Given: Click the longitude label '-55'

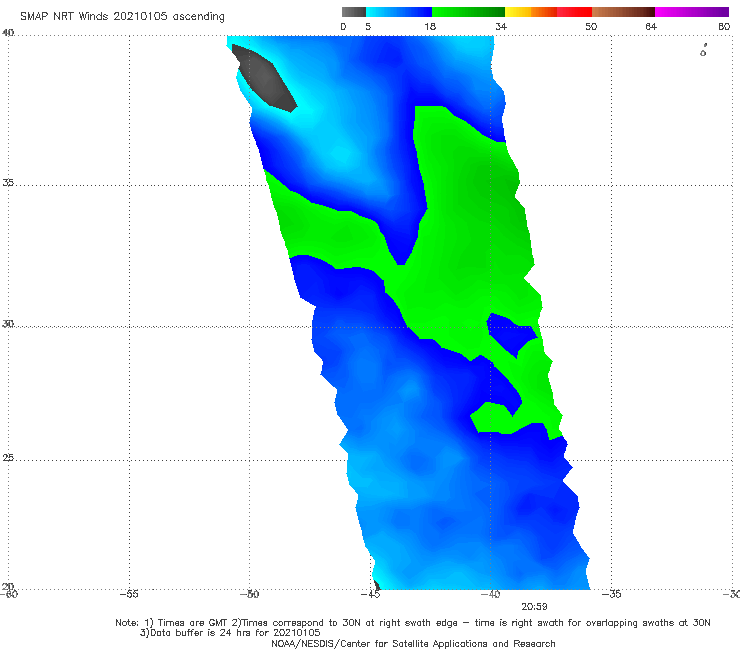Looking at the screenshot, I should point(129,594).
